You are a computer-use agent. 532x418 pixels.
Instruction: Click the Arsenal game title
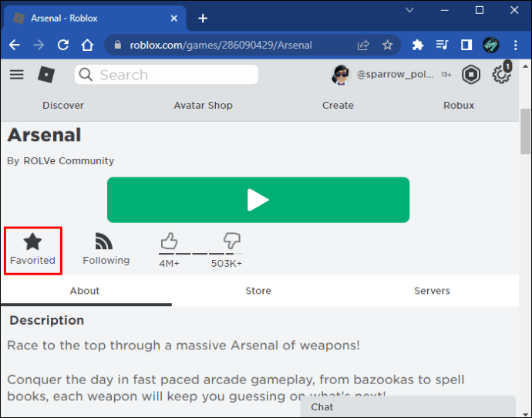[44, 135]
